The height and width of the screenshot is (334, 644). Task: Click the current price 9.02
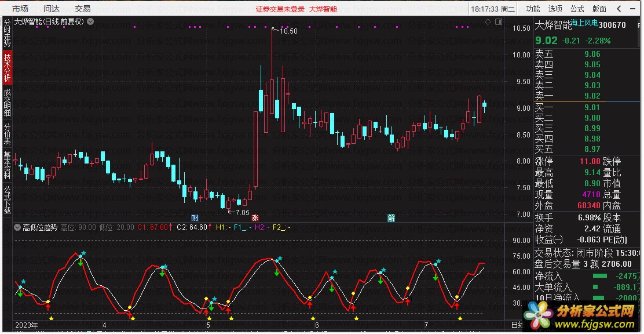coord(546,41)
